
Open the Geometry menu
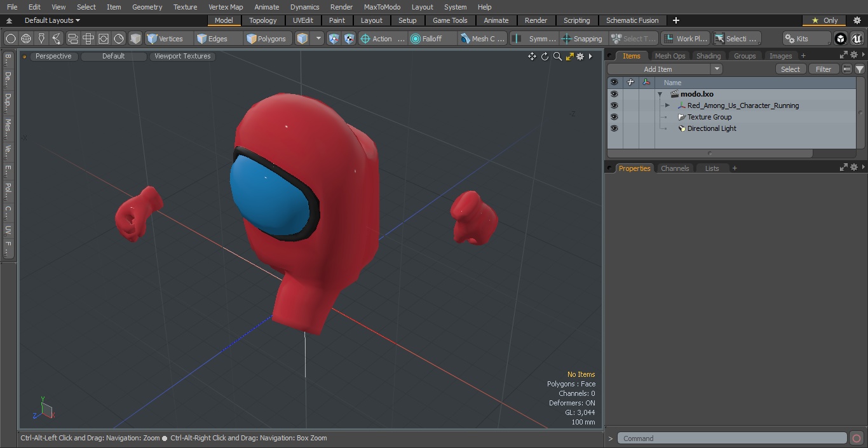tap(147, 7)
